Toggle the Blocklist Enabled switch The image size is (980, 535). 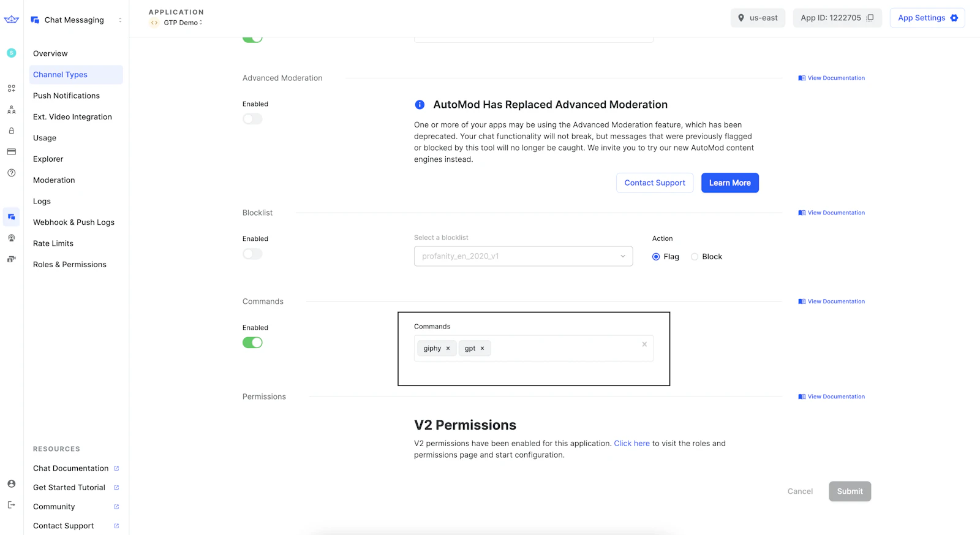(x=252, y=254)
